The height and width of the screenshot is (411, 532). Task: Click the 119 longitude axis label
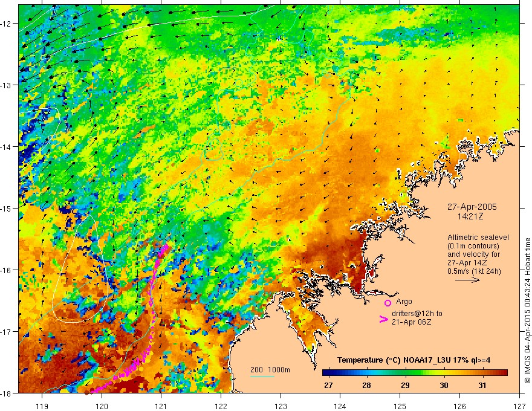42,406
